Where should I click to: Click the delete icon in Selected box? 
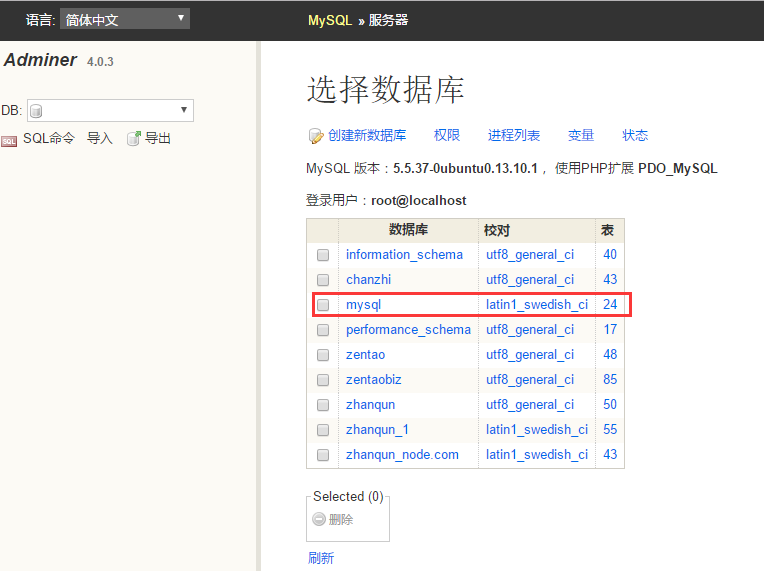click(319, 520)
